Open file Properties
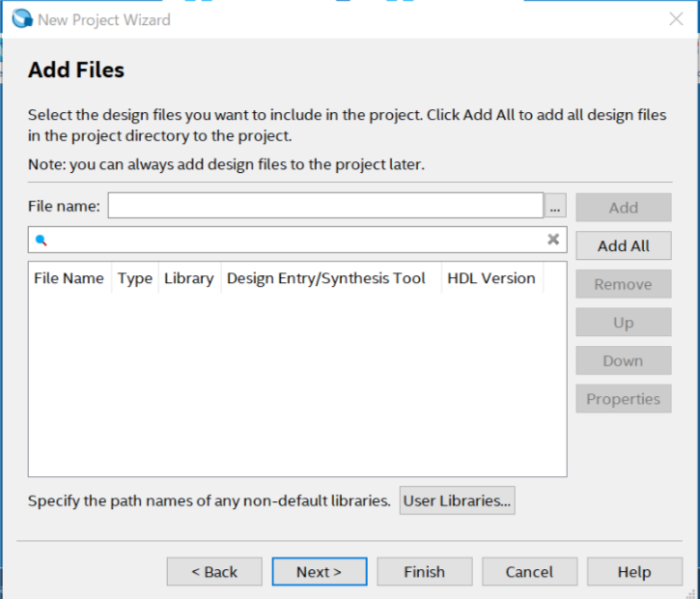 623,399
